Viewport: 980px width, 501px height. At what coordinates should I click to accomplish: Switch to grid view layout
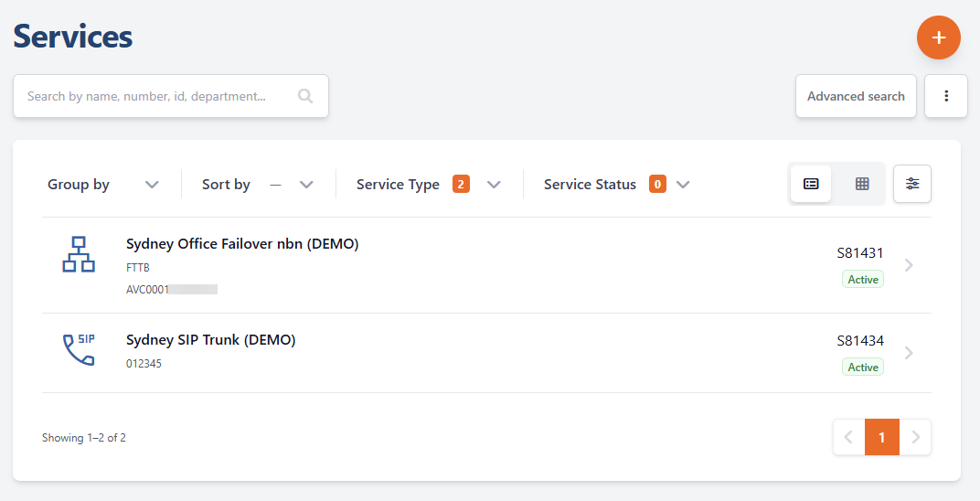tap(862, 184)
